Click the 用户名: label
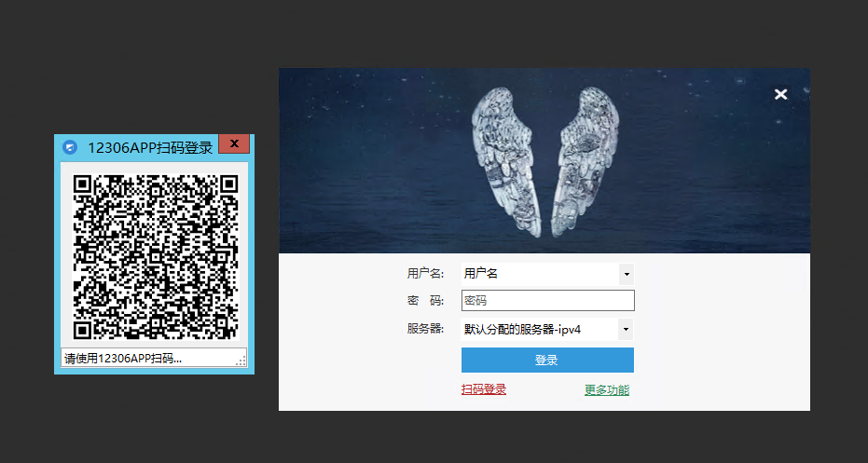This screenshot has width=868, height=463. 426,273
